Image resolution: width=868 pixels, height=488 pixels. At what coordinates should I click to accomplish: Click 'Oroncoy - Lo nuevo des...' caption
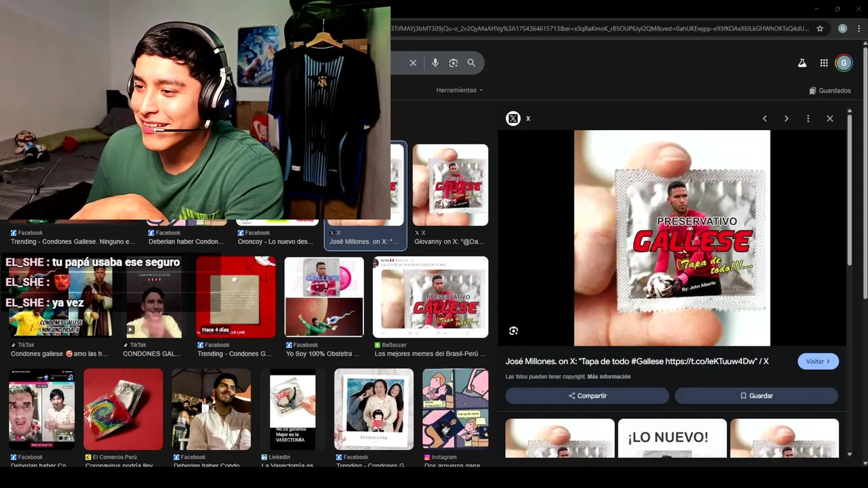[276, 242]
